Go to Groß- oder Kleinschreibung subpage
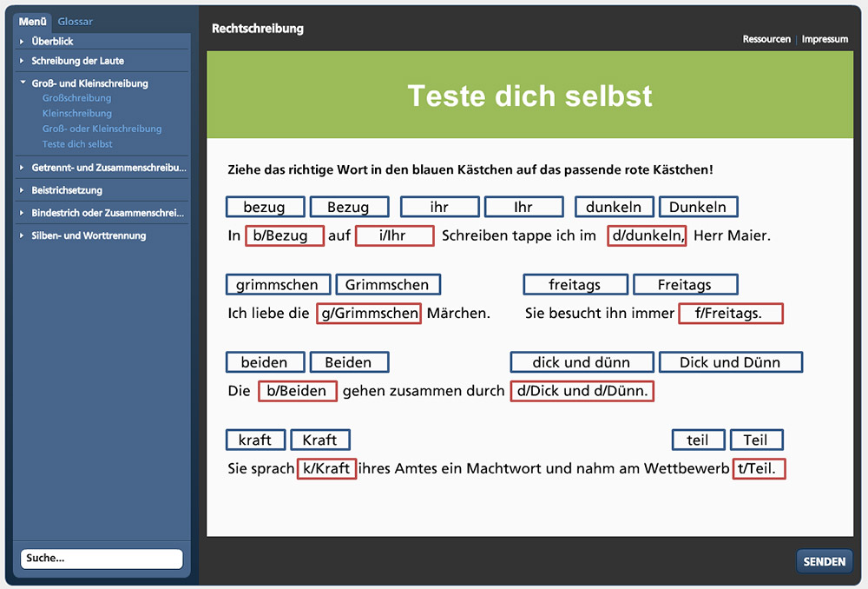Image resolution: width=868 pixels, height=589 pixels. pyautogui.click(x=102, y=129)
